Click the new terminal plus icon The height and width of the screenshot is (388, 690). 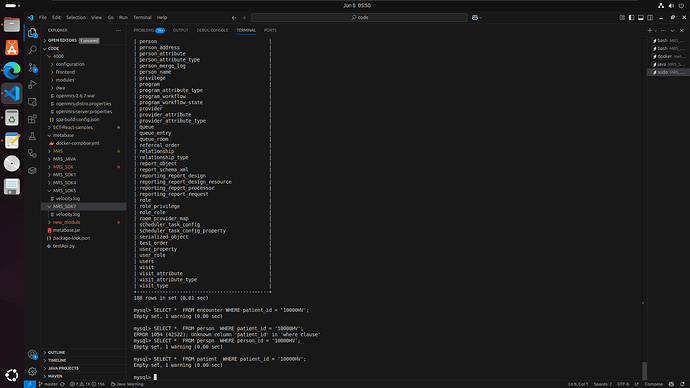pyautogui.click(x=650, y=30)
